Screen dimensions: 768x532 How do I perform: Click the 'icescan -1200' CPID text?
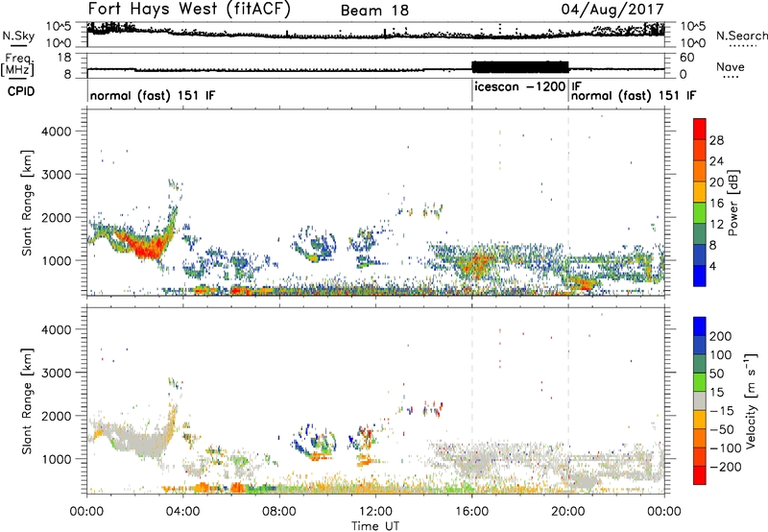pyautogui.click(x=519, y=86)
